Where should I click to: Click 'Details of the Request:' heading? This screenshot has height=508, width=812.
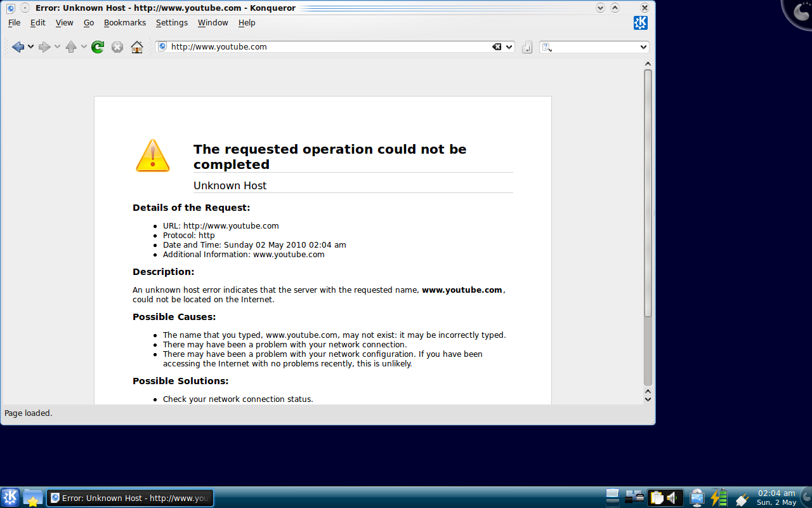point(192,208)
